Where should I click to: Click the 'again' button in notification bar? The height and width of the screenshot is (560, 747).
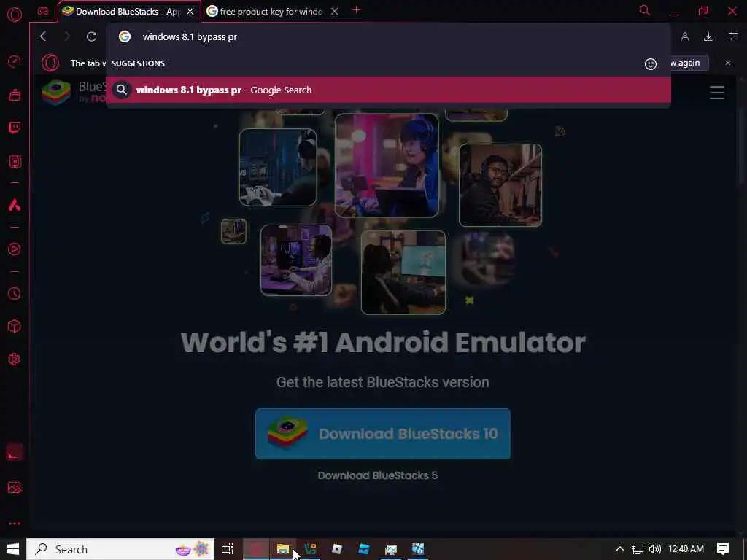[689, 63]
